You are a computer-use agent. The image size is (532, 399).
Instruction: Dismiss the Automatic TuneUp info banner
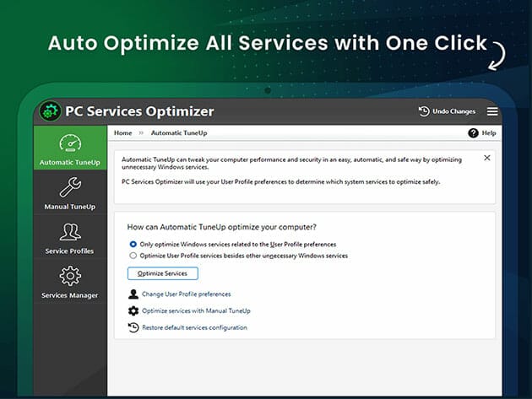click(x=486, y=158)
